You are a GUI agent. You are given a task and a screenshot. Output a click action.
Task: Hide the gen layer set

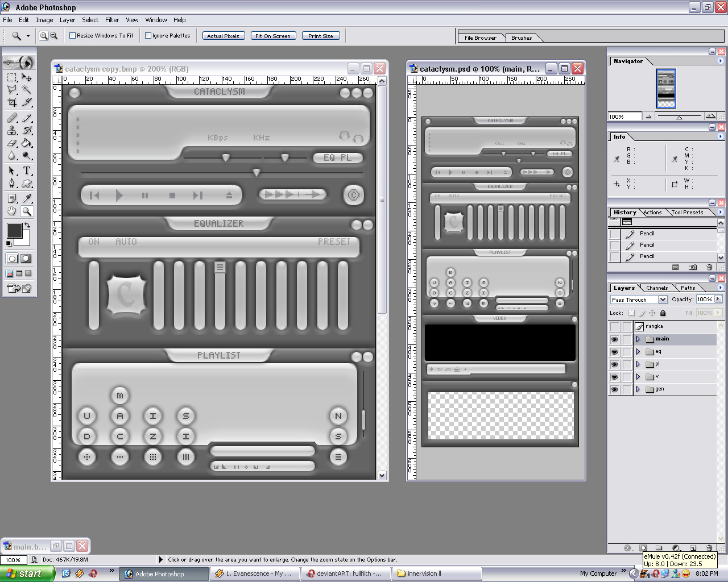pyautogui.click(x=614, y=389)
